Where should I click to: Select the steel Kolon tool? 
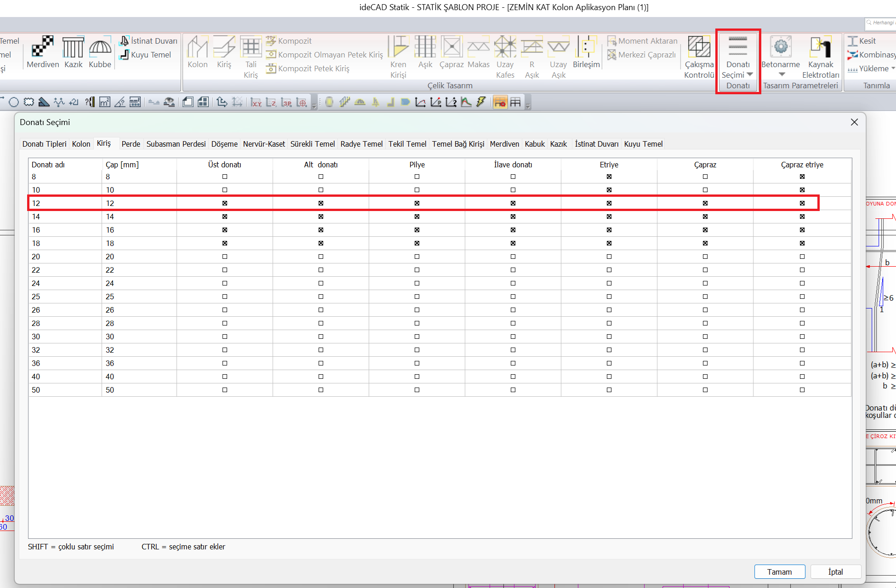(x=198, y=52)
